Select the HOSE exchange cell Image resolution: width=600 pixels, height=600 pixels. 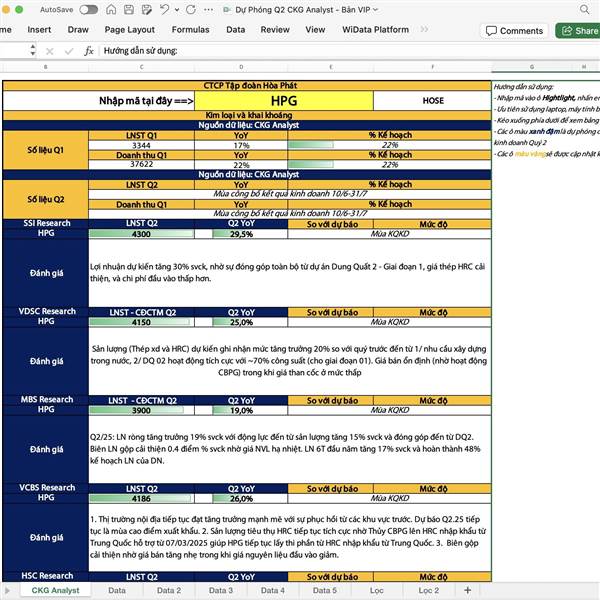coord(432,101)
